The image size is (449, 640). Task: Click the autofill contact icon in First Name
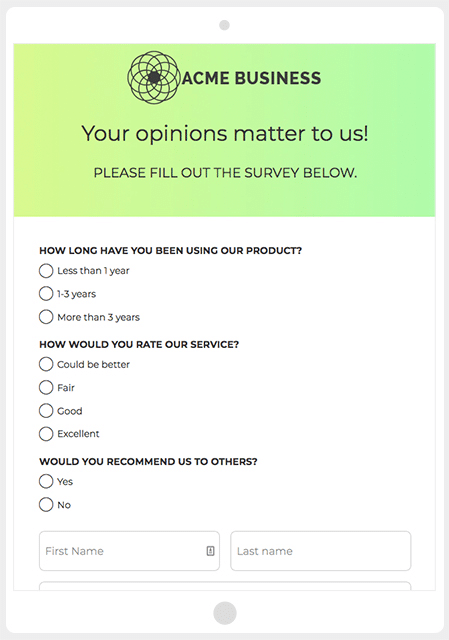[x=210, y=551]
